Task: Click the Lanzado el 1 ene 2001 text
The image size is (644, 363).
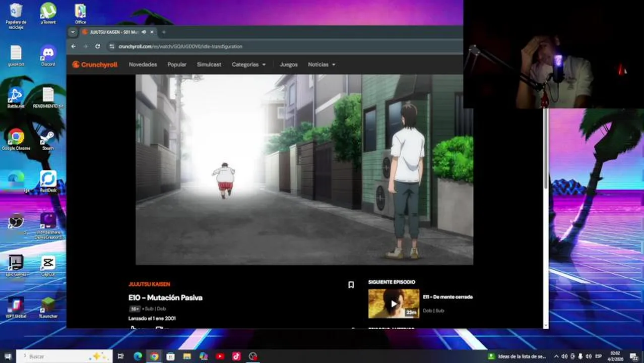Action: point(152,319)
